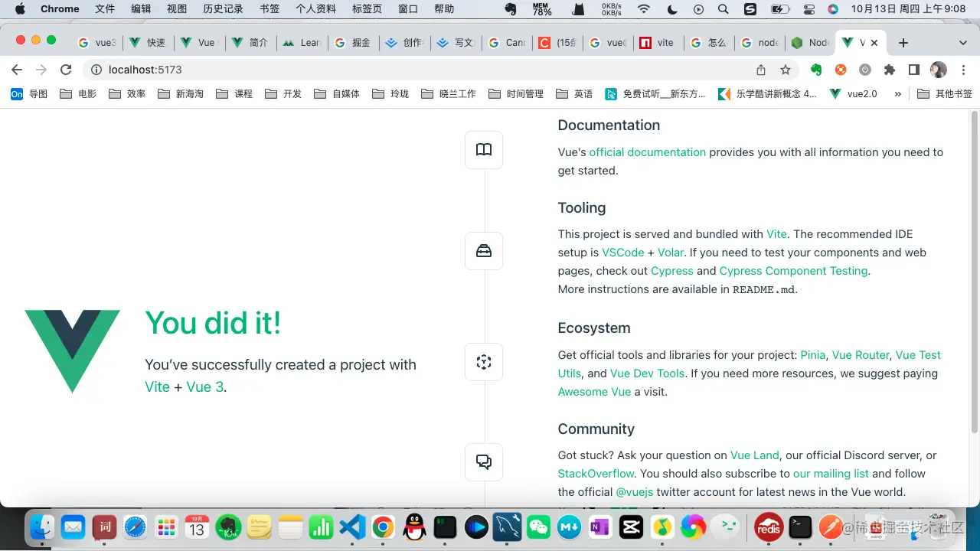Switch to the 掘金 Google tab

click(352, 43)
